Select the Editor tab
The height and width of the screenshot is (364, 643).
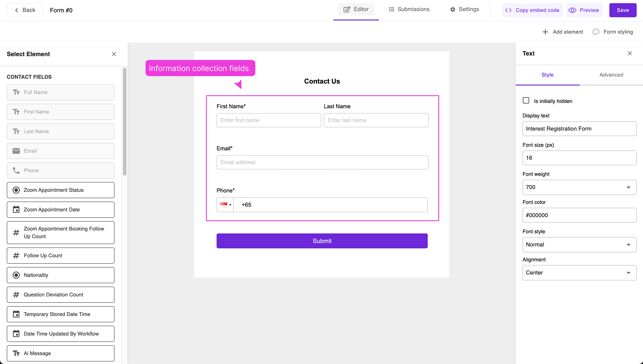click(x=356, y=9)
